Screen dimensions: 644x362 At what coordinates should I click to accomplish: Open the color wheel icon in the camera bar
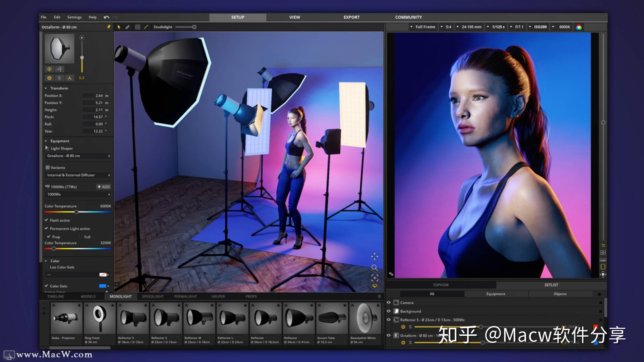coord(579,27)
